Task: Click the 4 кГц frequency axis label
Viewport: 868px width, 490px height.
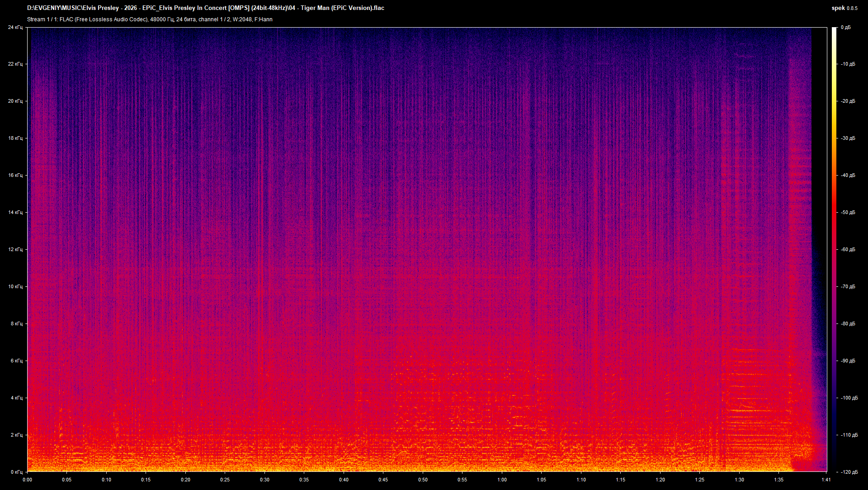Action: 17,398
